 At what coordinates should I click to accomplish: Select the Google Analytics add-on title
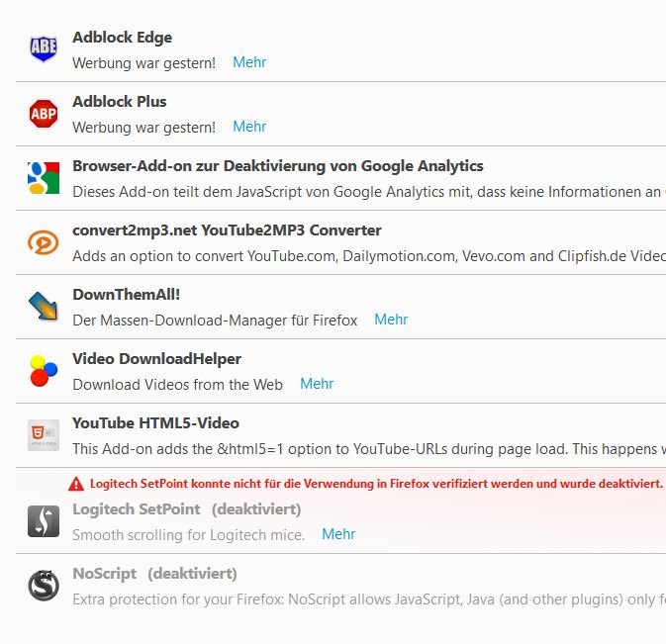point(278,166)
